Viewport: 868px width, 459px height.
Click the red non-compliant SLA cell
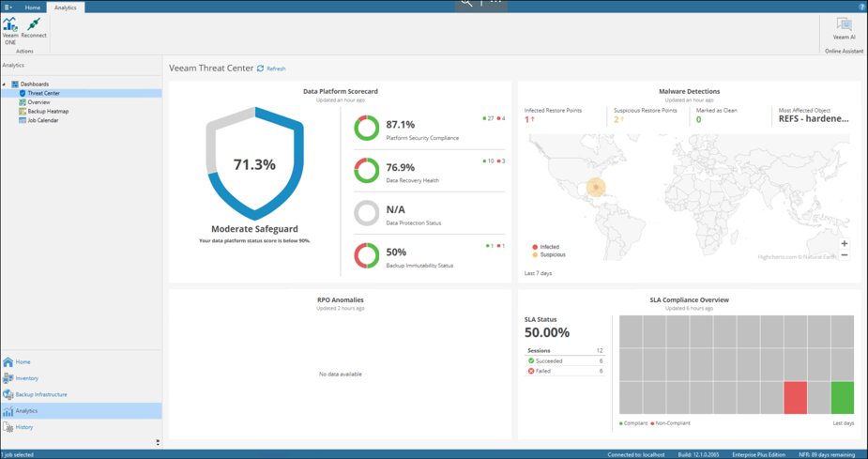click(x=796, y=397)
